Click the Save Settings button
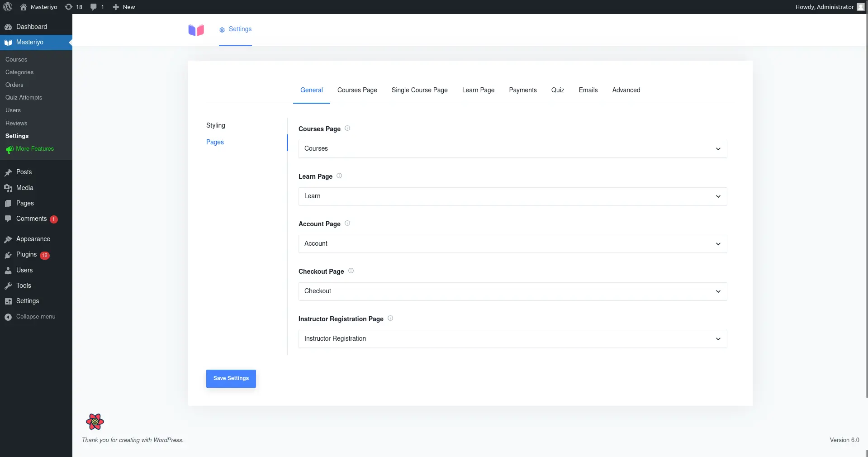The image size is (868, 457). tap(231, 379)
